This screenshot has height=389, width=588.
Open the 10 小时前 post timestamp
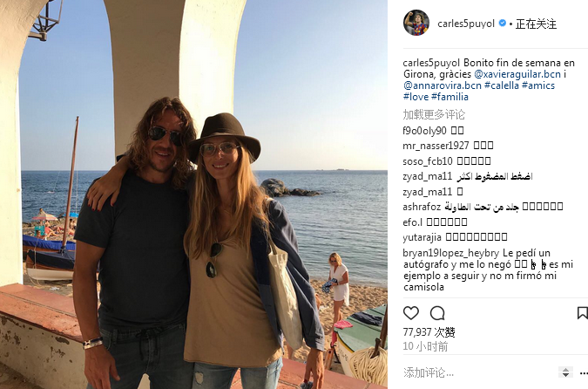click(425, 346)
